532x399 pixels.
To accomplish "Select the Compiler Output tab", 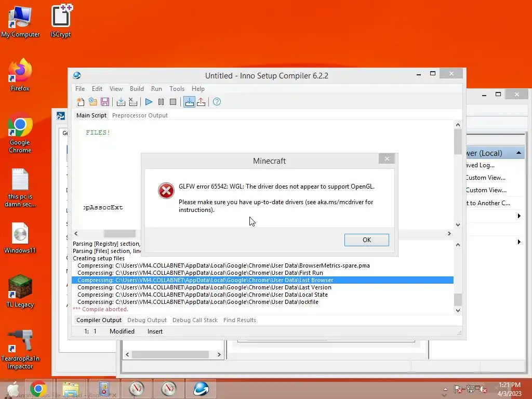I will (99, 320).
